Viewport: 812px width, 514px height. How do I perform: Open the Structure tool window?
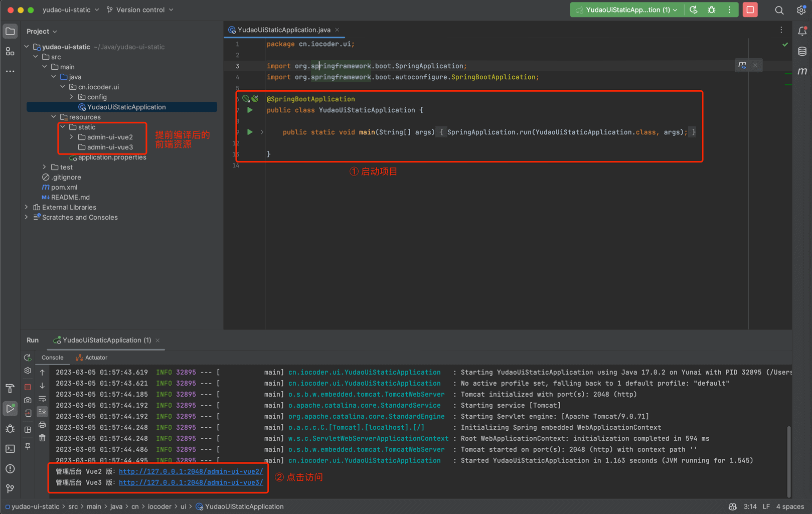click(x=10, y=52)
